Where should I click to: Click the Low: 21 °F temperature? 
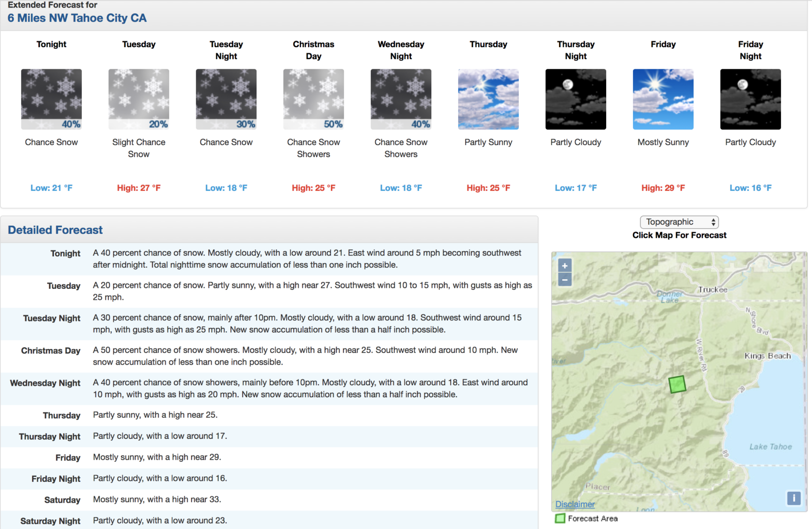[51, 188]
